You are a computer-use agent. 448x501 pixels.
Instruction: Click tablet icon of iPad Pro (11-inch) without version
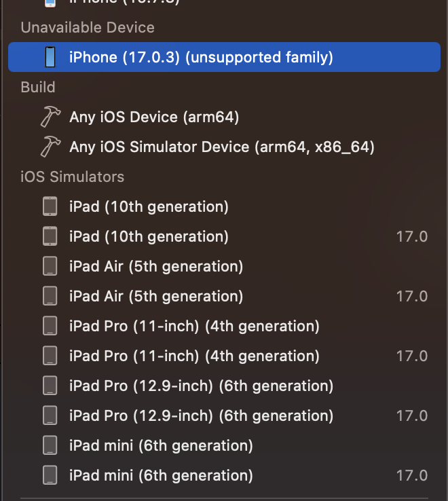(50, 326)
